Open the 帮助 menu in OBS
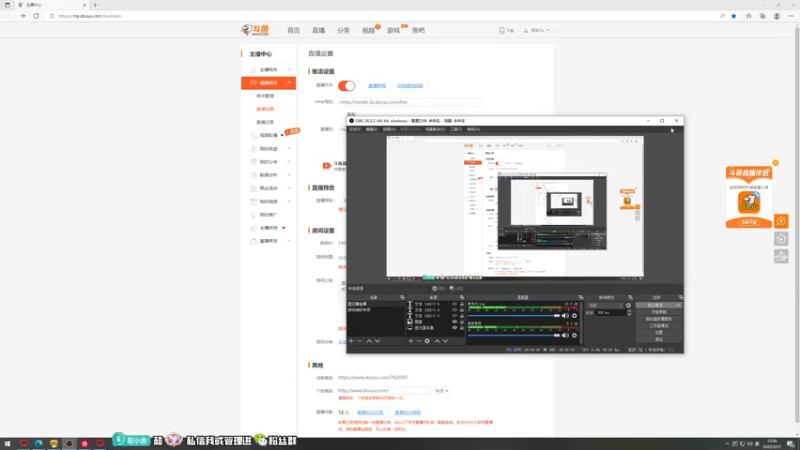Image resolution: width=800 pixels, height=450 pixels. point(473,130)
